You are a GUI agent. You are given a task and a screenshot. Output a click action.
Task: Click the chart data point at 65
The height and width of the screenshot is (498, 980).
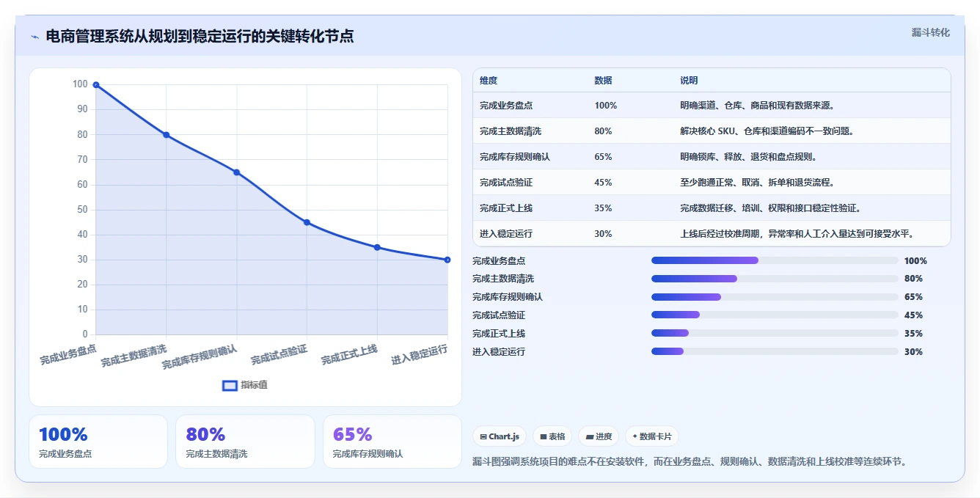[x=236, y=172]
